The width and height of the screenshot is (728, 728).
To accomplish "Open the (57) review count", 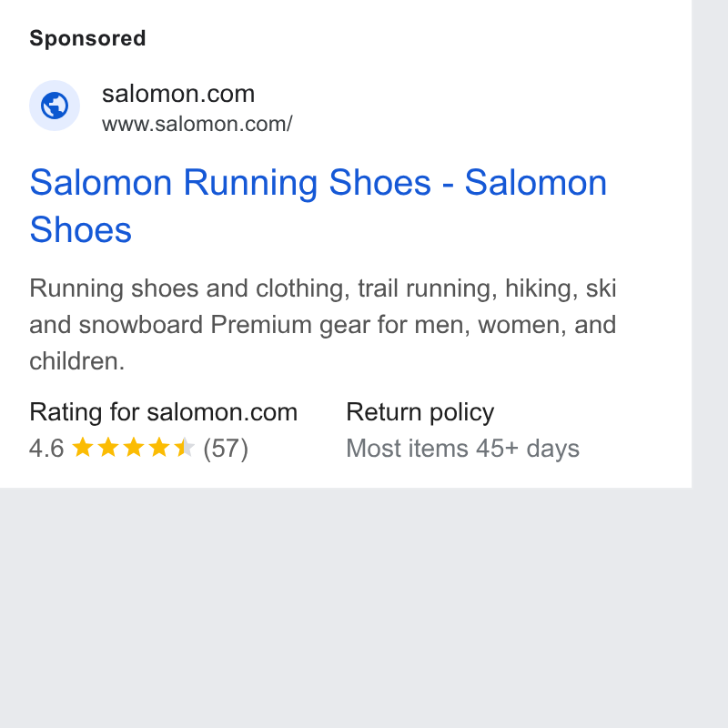I will [x=226, y=449].
